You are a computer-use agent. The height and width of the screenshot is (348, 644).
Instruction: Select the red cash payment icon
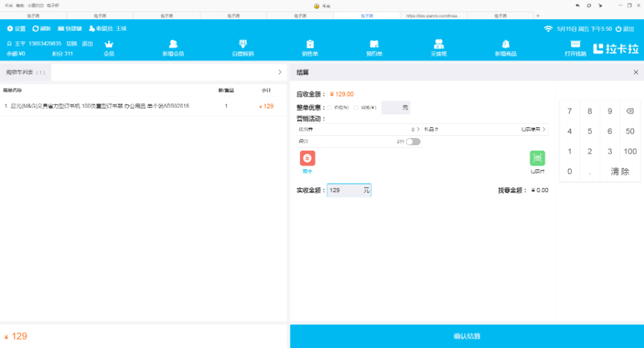click(x=307, y=159)
